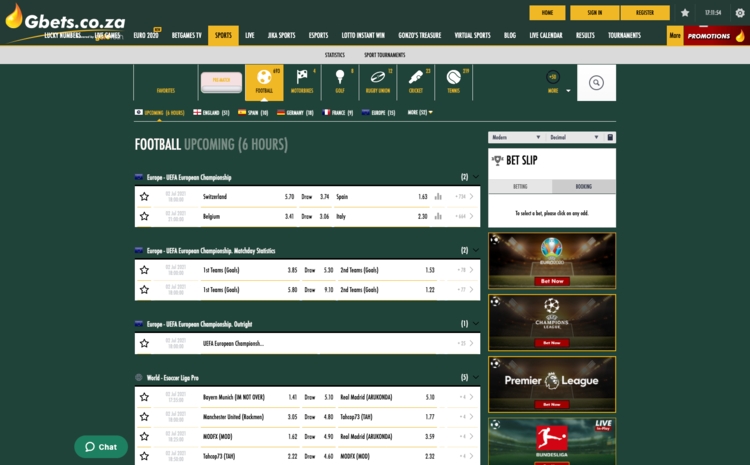Favorite Tohcop73 vs MODFX match
This screenshot has width=750, height=465.
pos(144,456)
